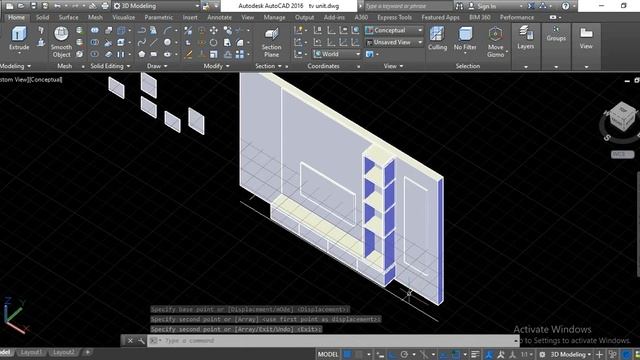The width and height of the screenshot is (640, 360).
Task: Switch to the Solid ribbon tab
Action: click(x=42, y=17)
